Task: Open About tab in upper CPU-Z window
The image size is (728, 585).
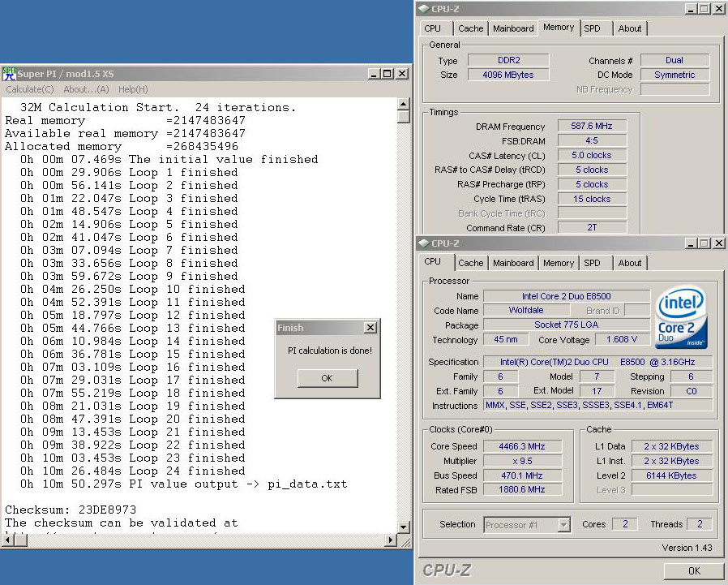Action: tap(630, 28)
